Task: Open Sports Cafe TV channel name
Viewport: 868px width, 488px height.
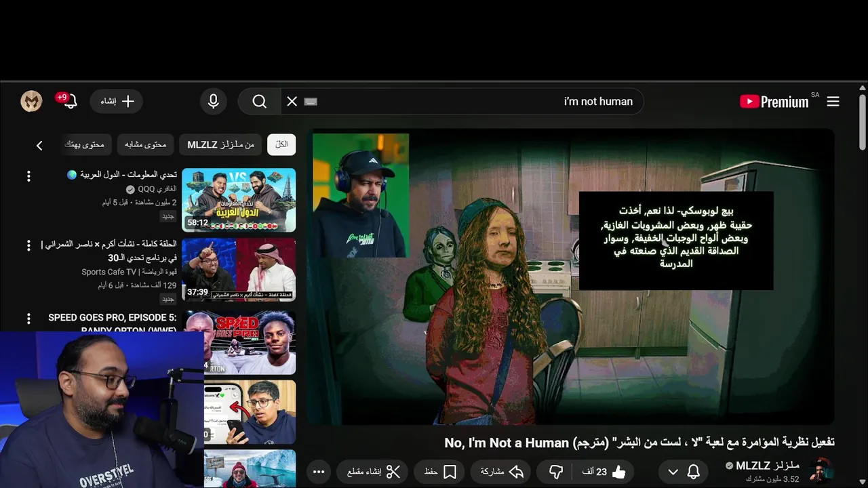Action: tap(129, 272)
